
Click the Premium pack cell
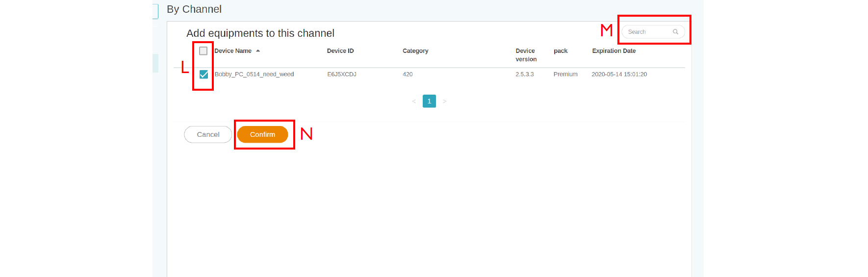click(x=565, y=75)
